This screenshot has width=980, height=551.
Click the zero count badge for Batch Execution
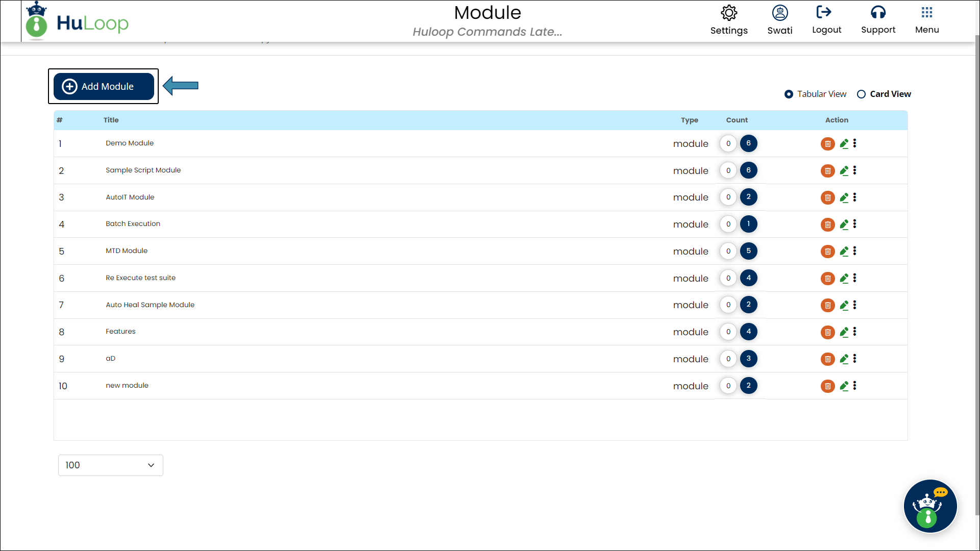pos(728,224)
